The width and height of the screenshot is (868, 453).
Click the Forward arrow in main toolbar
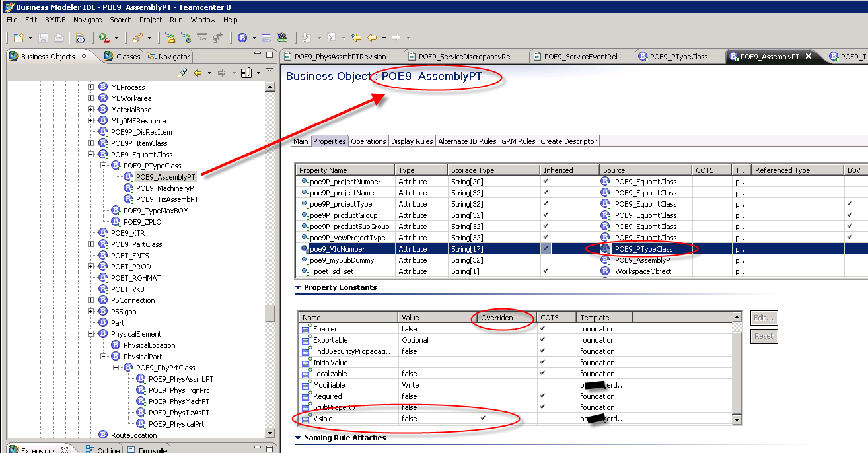point(396,38)
